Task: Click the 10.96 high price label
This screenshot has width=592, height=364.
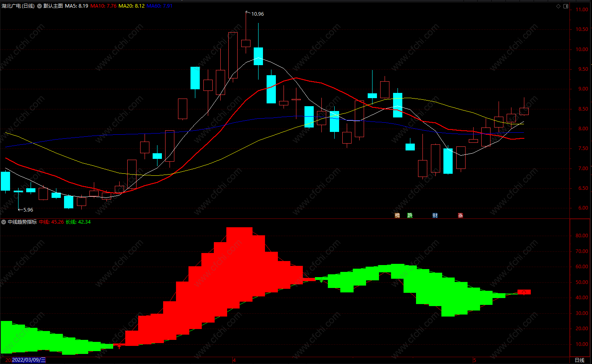Action: click(x=258, y=14)
